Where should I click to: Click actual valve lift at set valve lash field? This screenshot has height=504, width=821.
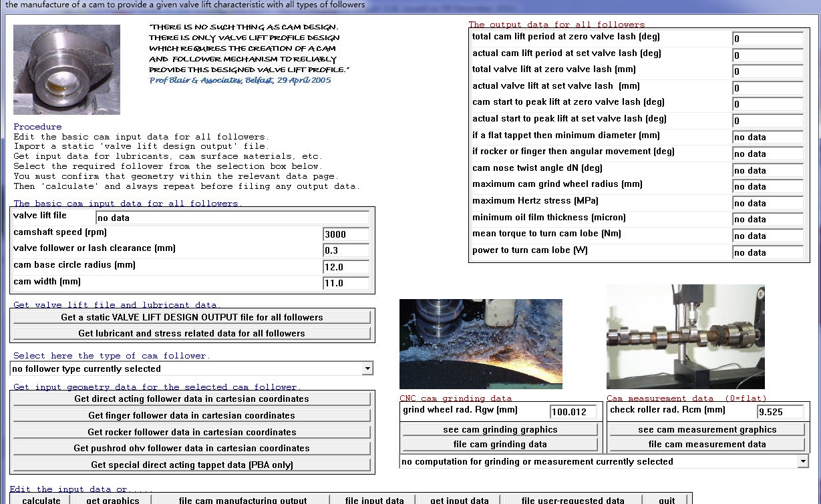(768, 87)
